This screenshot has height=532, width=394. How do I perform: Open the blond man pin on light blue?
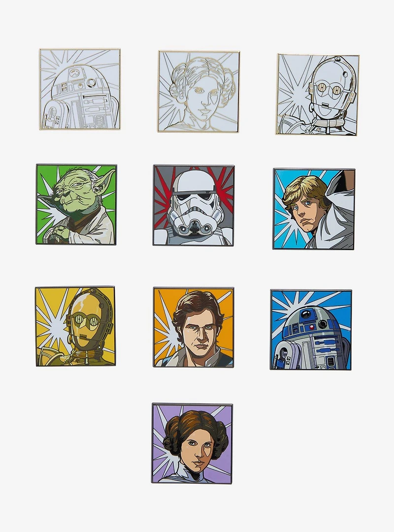tap(314, 209)
